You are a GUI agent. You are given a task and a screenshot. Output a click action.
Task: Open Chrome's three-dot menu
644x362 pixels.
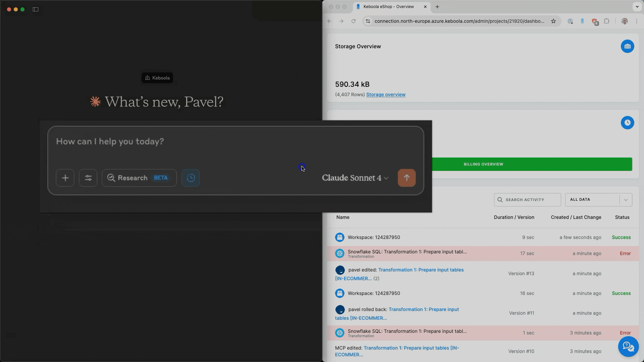click(637, 21)
